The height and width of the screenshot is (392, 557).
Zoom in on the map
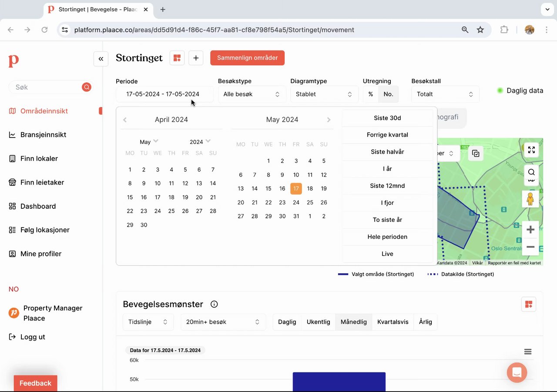point(530,230)
